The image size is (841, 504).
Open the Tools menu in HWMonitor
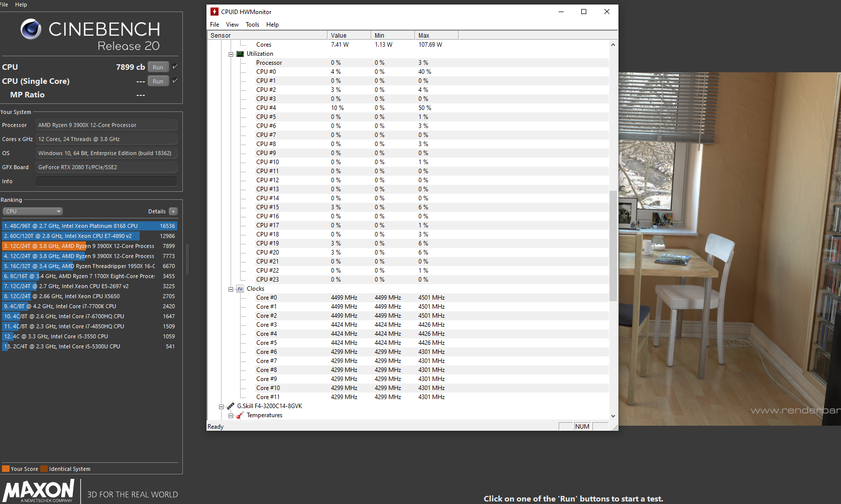252,25
